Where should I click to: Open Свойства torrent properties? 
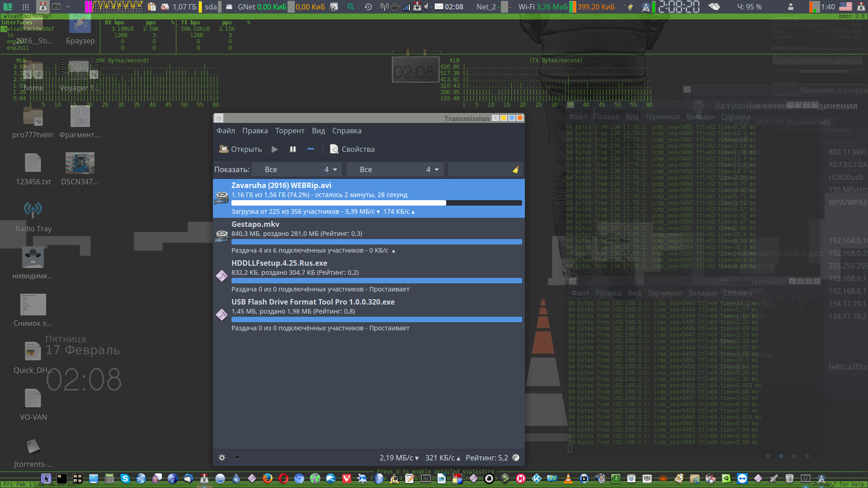click(353, 149)
